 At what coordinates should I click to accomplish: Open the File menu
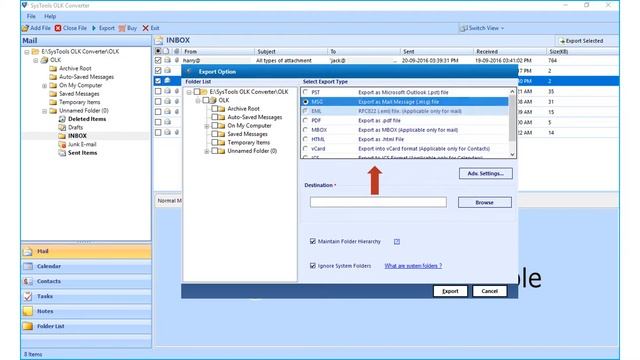(31, 16)
